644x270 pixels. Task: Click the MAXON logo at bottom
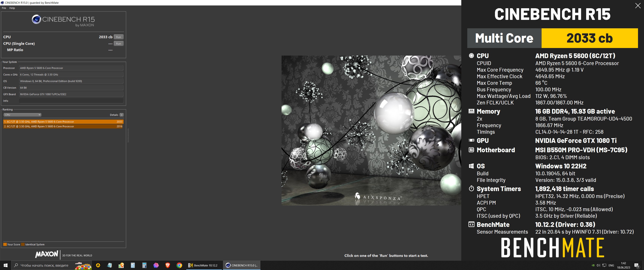click(x=46, y=254)
